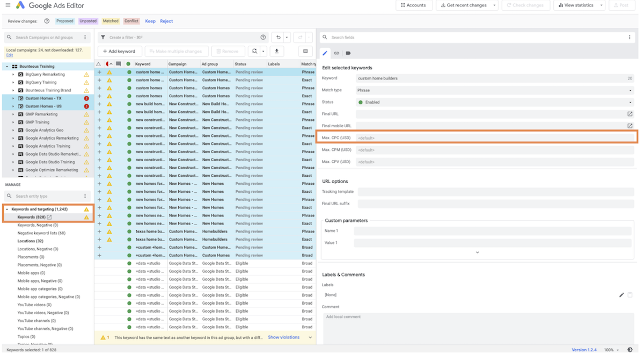Open Search fields kebab options menu

(630, 38)
